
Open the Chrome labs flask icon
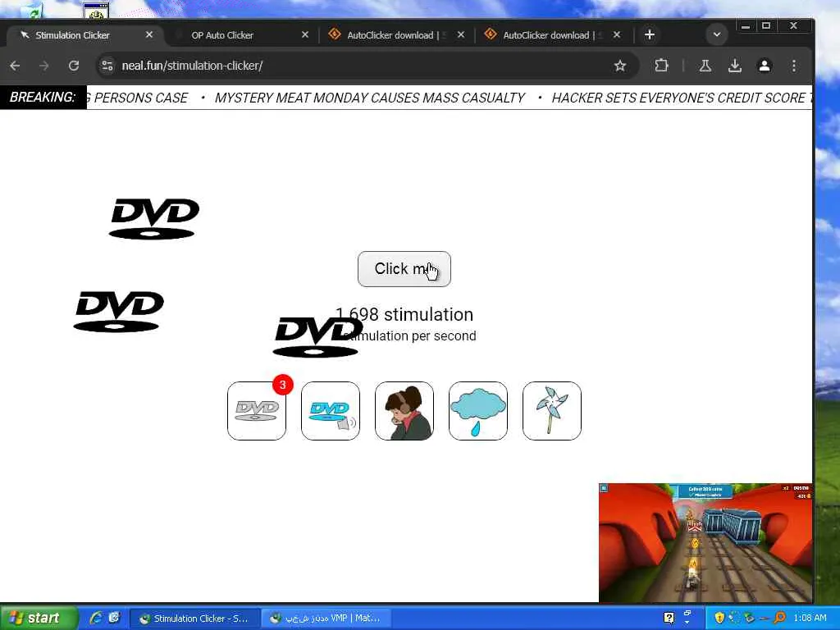705,66
